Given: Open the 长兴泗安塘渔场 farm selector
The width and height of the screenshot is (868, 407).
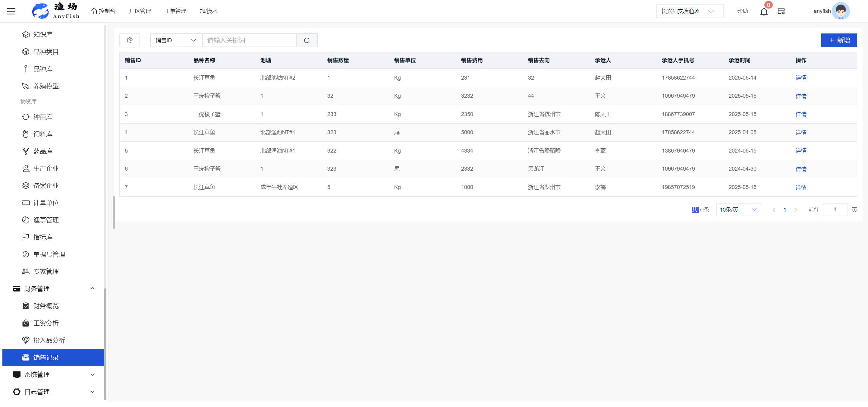Looking at the screenshot, I should click(x=689, y=11).
